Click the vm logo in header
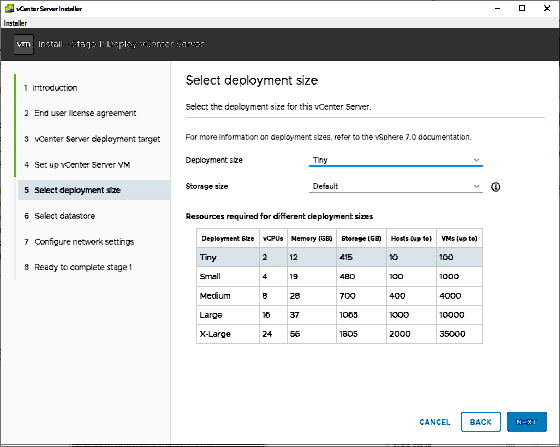Viewport: 560px width, 447px height. click(x=24, y=44)
